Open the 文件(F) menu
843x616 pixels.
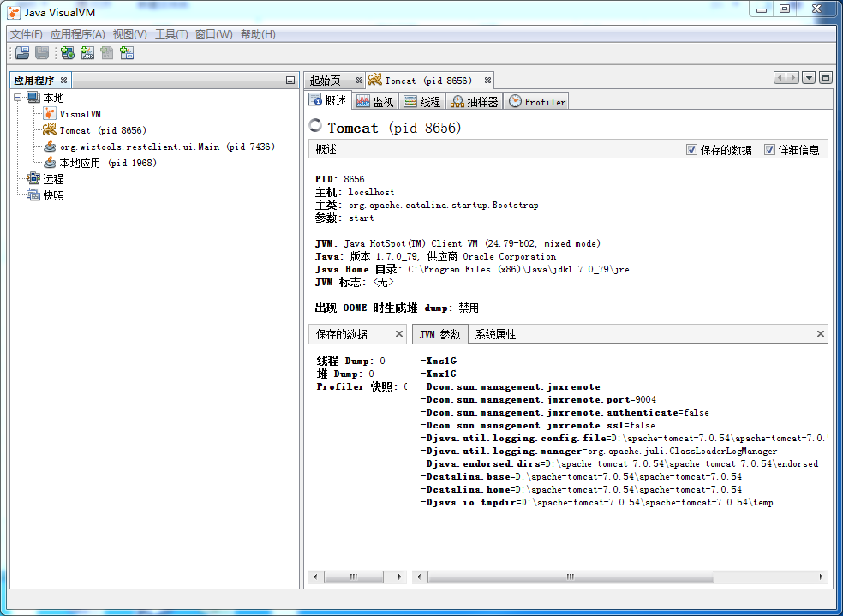26,34
